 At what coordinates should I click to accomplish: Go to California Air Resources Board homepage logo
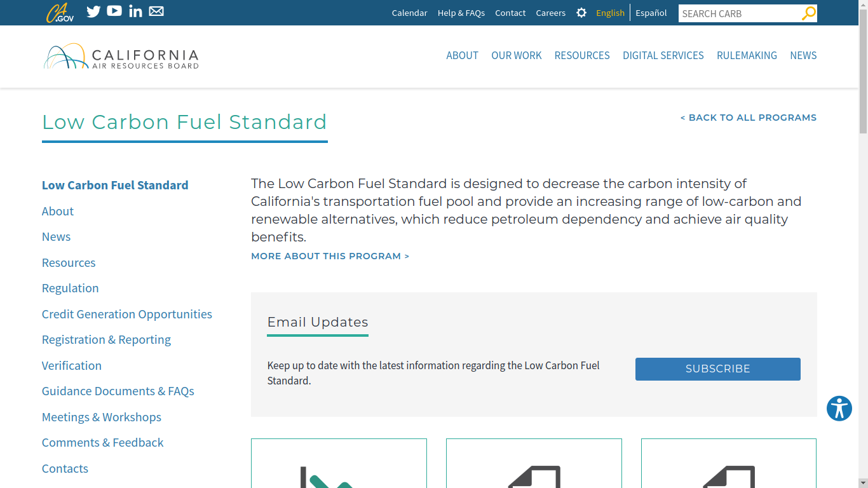tap(121, 57)
